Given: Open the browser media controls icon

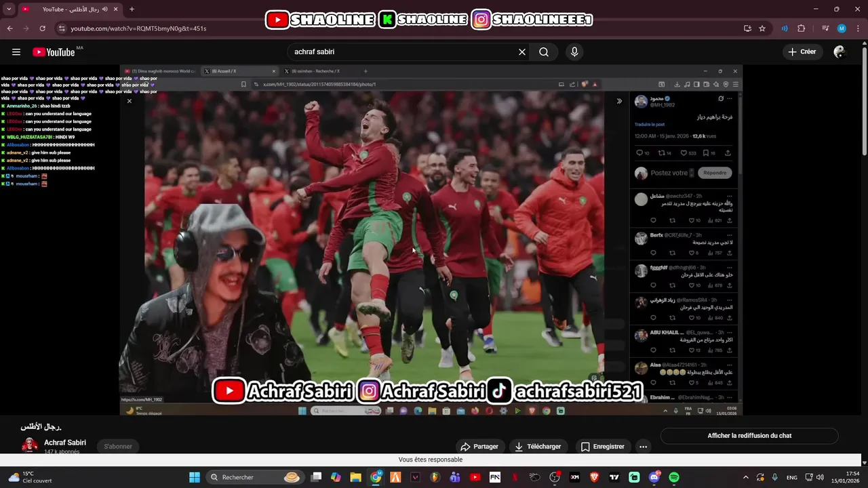Looking at the screenshot, I should coord(825,28).
